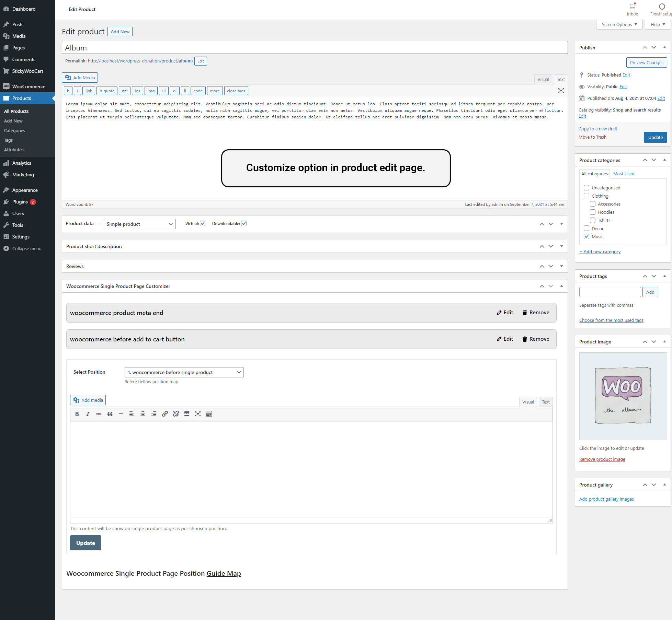Image resolution: width=672 pixels, height=620 pixels.
Task: Align text left in customizer editor
Action: point(132,414)
